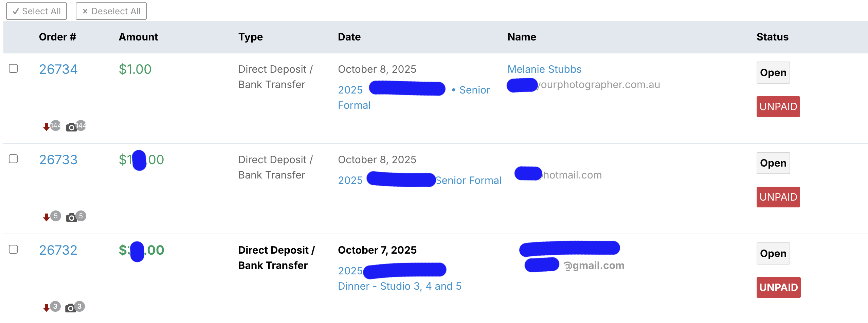Image resolution: width=868 pixels, height=323 pixels.
Task: Open the Dinner - Studio 3, 4 and 5 event link
Action: coord(399,286)
